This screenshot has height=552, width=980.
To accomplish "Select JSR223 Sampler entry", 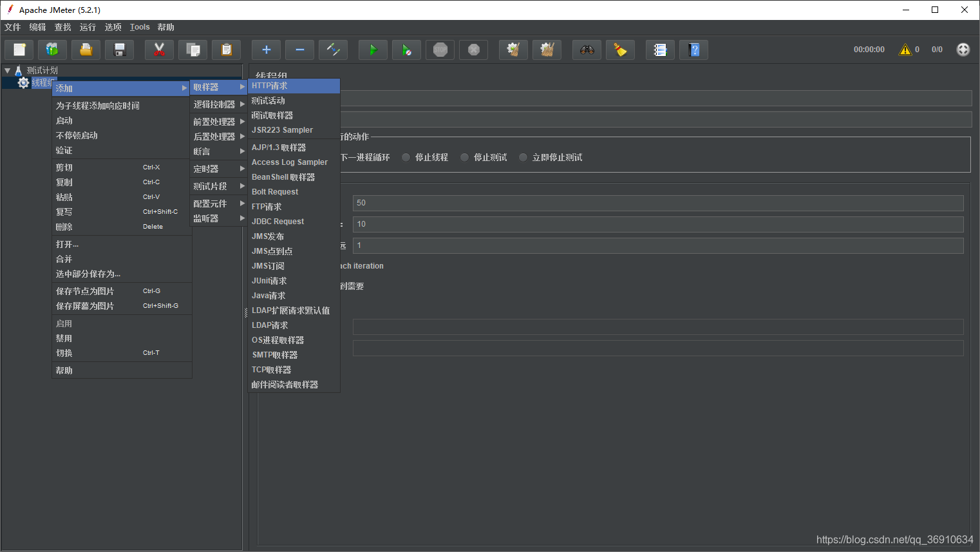I will [294, 130].
